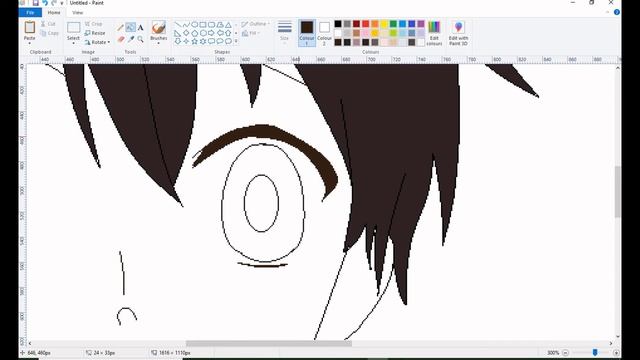Expand the Select dropdown arrow
640x360 pixels.
(x=73, y=43)
